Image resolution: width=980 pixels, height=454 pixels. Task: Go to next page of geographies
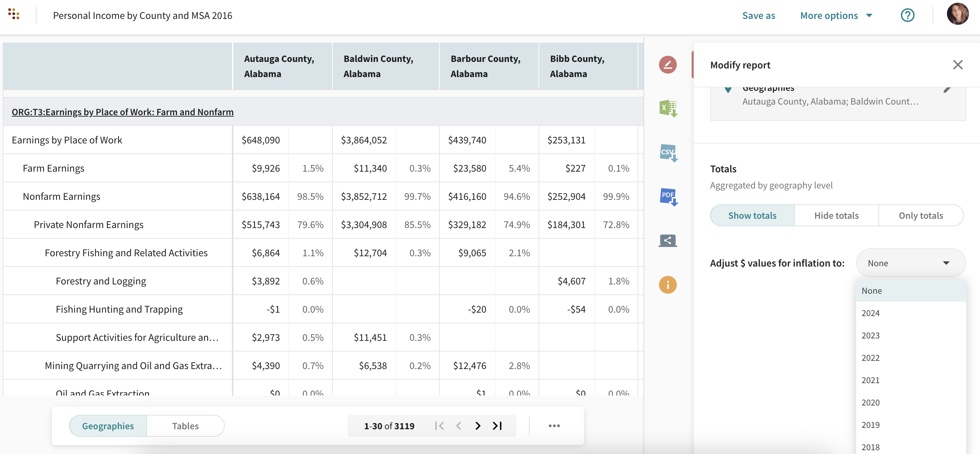(x=478, y=425)
